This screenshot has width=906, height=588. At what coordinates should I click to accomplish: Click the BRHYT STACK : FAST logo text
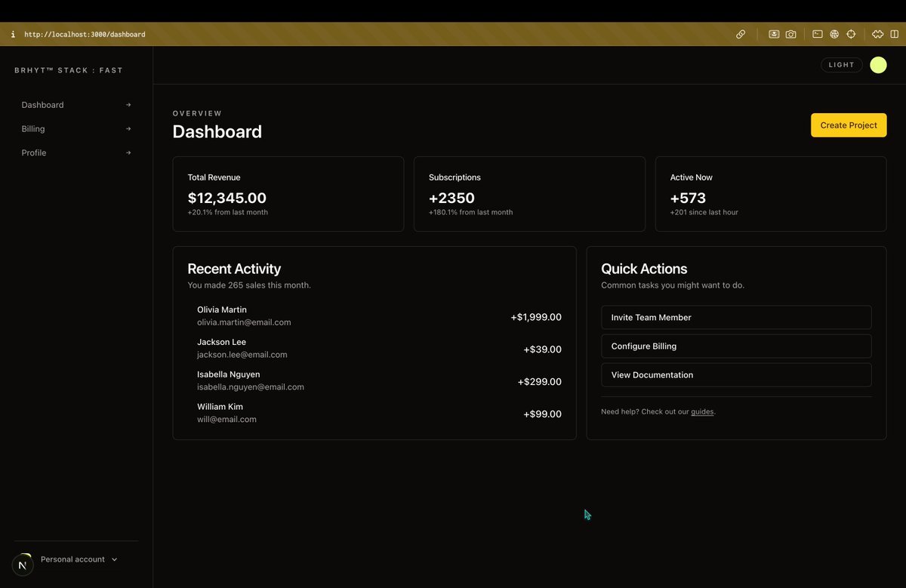[x=69, y=70]
